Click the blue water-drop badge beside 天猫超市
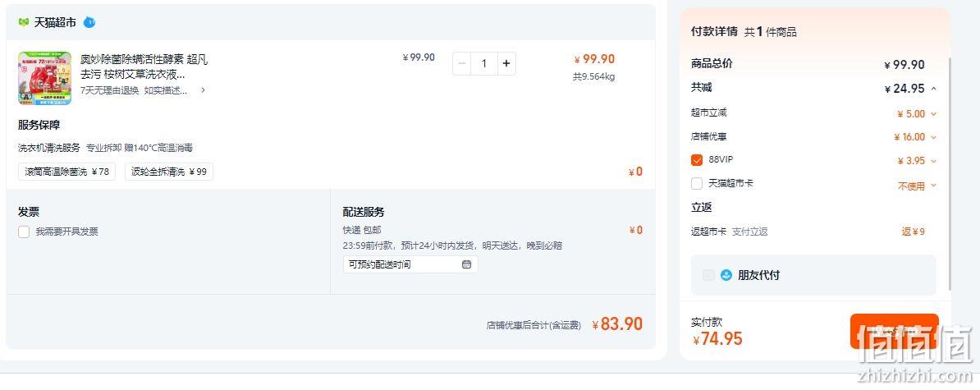 click(x=89, y=22)
